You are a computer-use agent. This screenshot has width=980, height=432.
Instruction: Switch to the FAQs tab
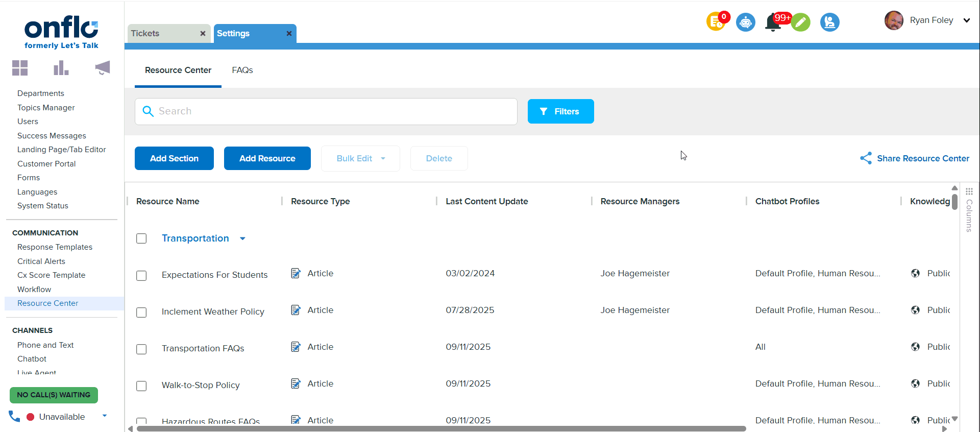pos(242,70)
